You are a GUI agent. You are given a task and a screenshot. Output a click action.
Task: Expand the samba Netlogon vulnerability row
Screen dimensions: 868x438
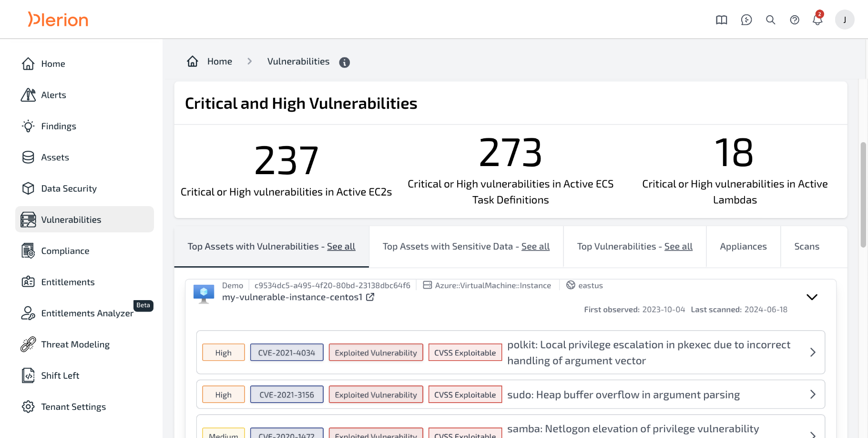[x=813, y=434]
